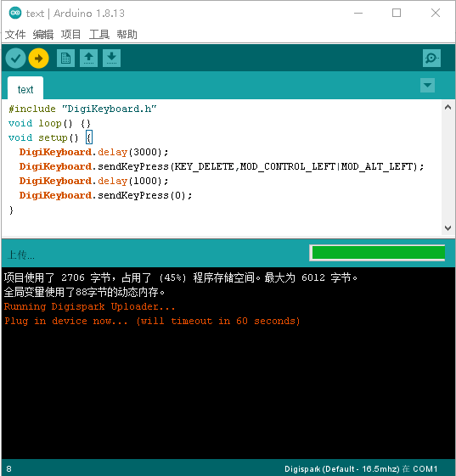Place cursor on the KEY_DELETE sendKeyPress line
The image size is (456, 476).
pyautogui.click(x=222, y=166)
